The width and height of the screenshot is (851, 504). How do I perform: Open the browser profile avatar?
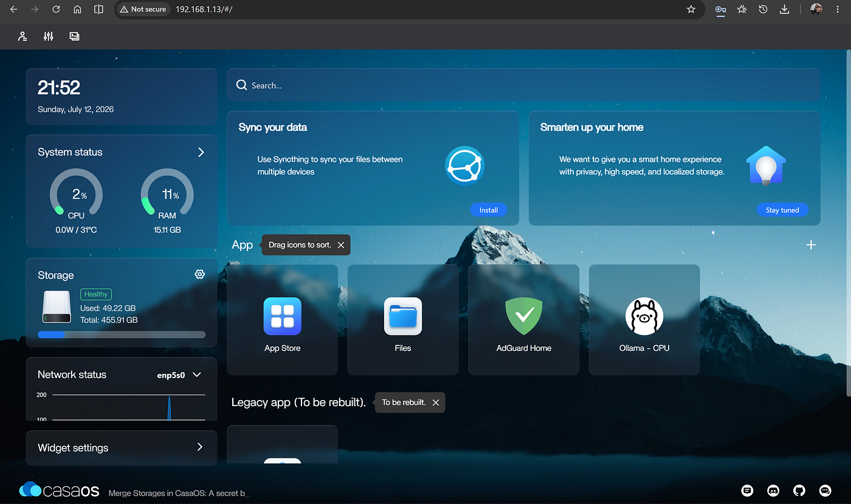pos(816,9)
